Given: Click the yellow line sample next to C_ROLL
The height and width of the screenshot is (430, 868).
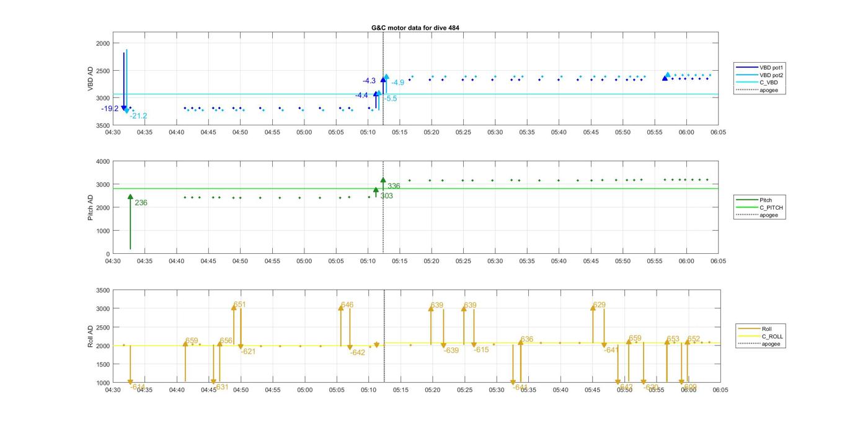Looking at the screenshot, I should click(x=748, y=336).
